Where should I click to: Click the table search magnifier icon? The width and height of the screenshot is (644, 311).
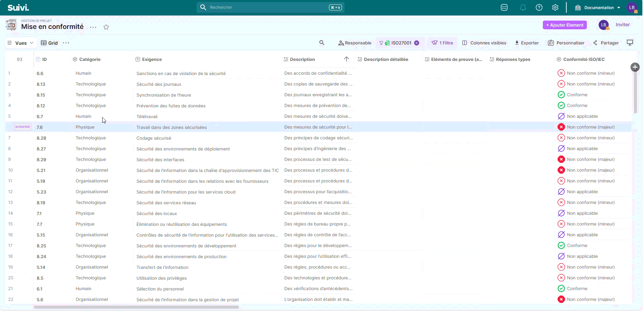pyautogui.click(x=322, y=43)
